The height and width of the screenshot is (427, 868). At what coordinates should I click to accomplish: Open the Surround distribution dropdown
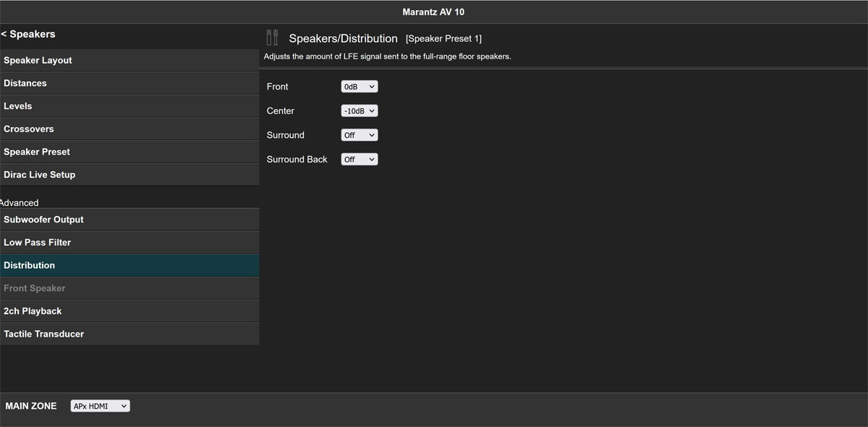[x=359, y=135]
